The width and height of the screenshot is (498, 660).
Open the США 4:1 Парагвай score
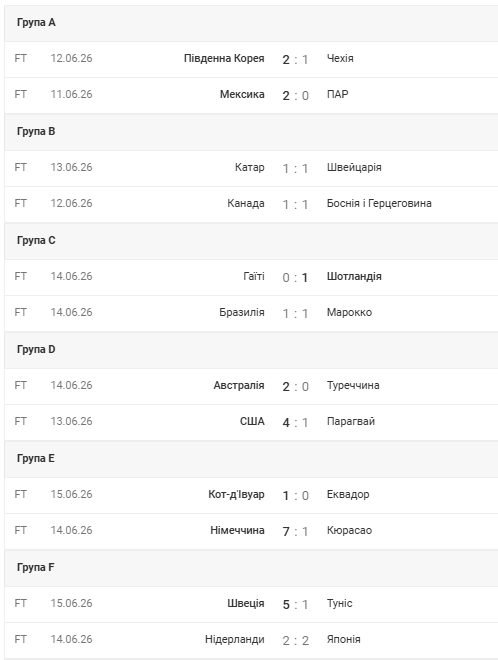coord(296,423)
